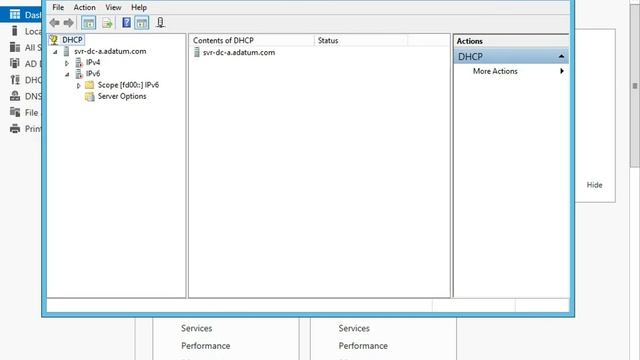Click All Servers icon in Server Manager sidebar

pyautogui.click(x=15, y=47)
